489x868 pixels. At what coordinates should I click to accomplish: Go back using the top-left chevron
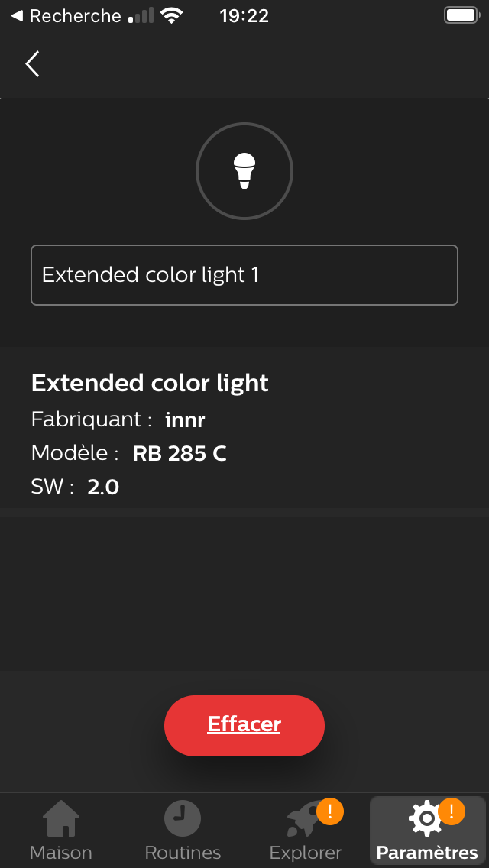coord(32,63)
